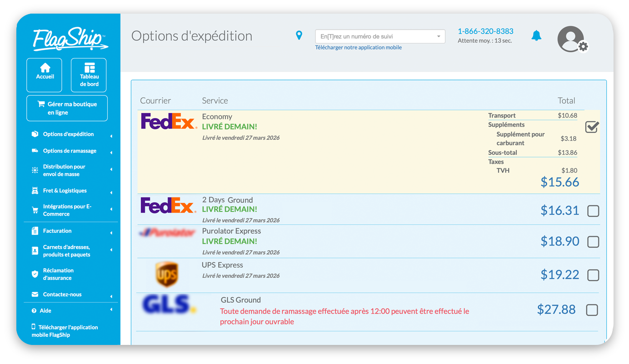Open the notifications bell
The image size is (629, 364).
coord(537,35)
